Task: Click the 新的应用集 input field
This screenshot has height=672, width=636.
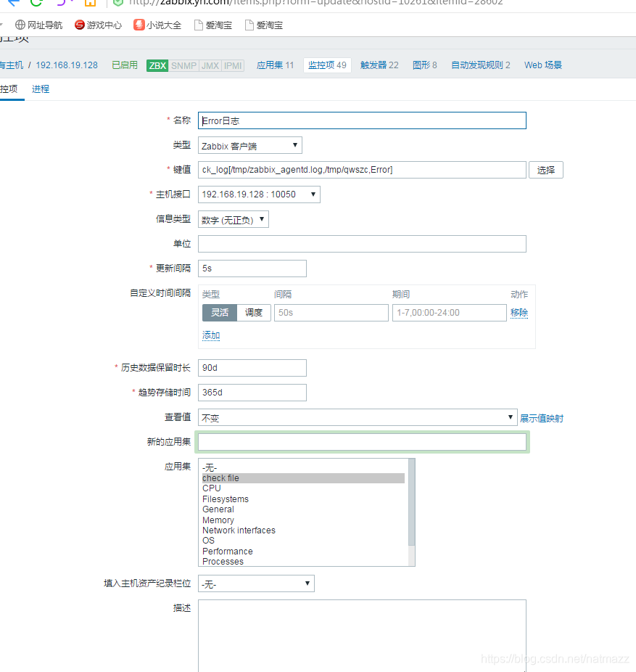Action: click(x=362, y=442)
